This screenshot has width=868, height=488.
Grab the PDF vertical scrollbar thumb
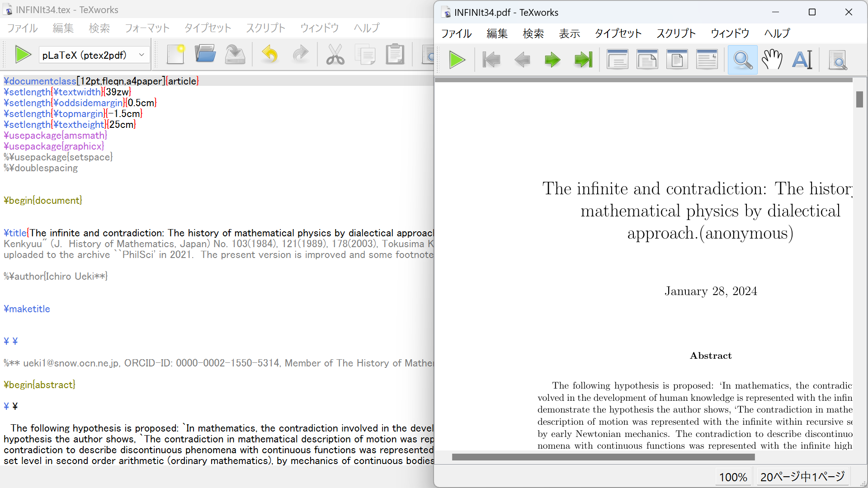859,99
